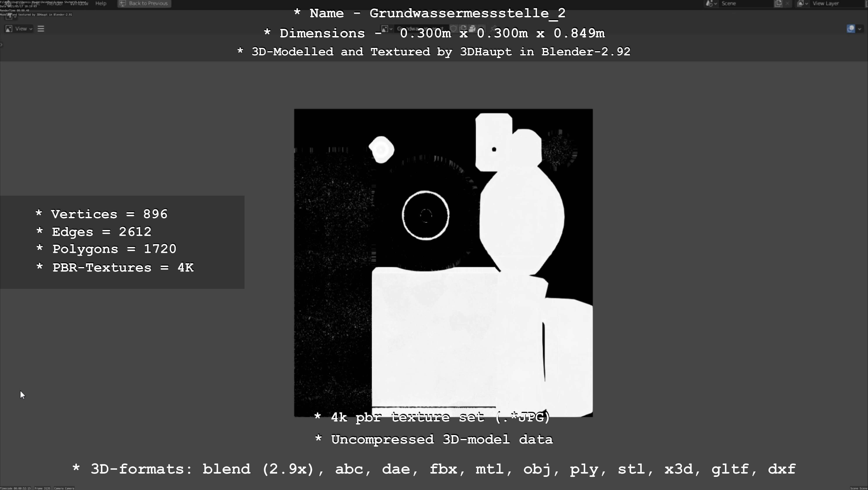Click the delete scene X icon
This screenshot has width=868, height=490.
787,3
